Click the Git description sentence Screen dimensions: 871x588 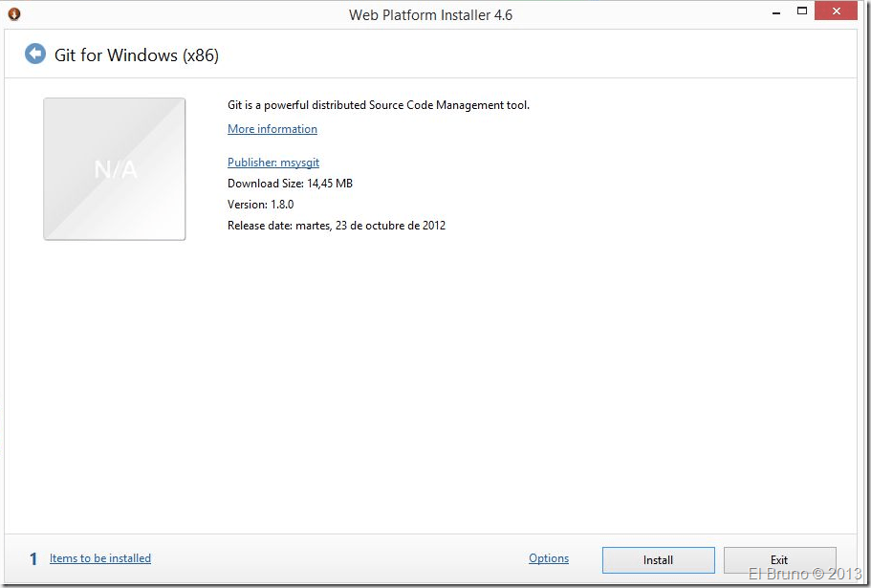click(379, 105)
